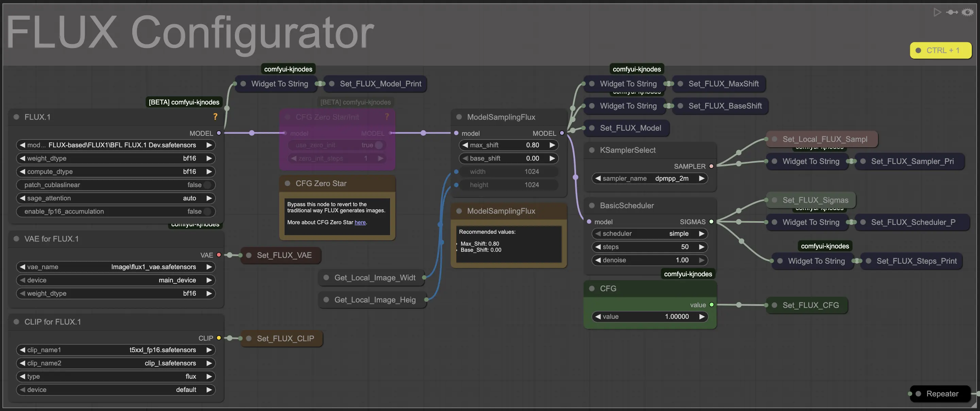
Task: Toggle the group mute eye icon
Action: pos(967,12)
